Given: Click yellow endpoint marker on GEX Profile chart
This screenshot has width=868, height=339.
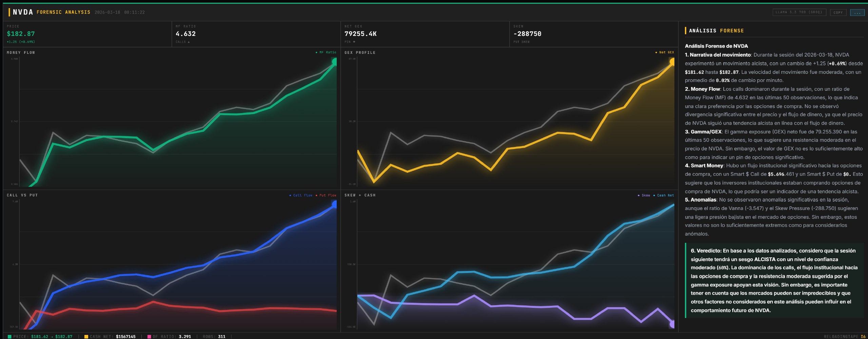Looking at the screenshot, I should tap(672, 62).
